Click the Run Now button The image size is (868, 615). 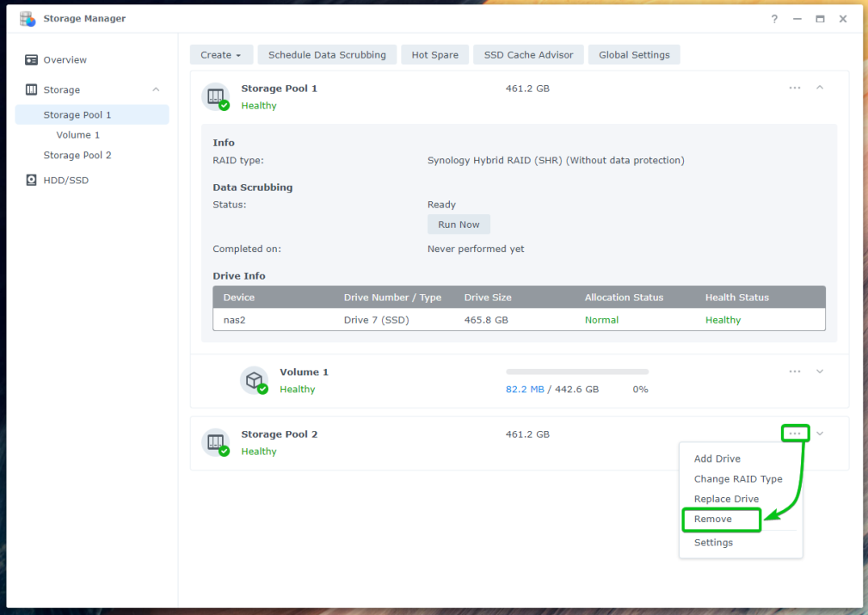pos(459,224)
